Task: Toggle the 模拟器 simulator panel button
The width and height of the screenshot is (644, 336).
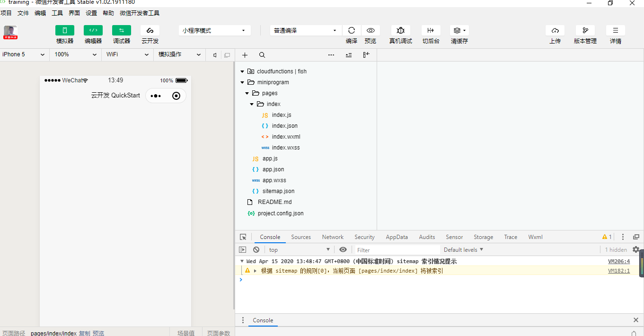Action: (65, 30)
